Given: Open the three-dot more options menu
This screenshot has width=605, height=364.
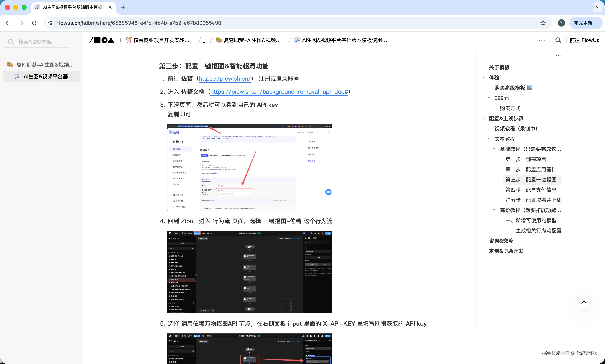Looking at the screenshot, I should [542, 40].
